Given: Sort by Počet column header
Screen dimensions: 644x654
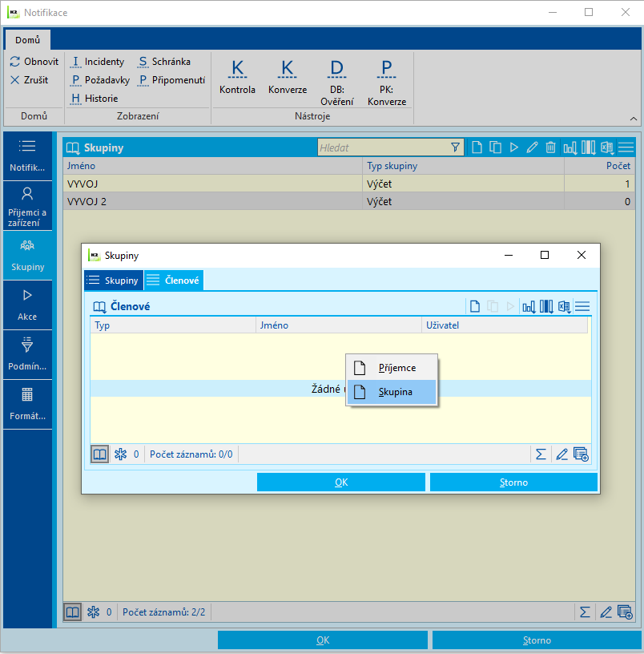Looking at the screenshot, I should point(599,166).
